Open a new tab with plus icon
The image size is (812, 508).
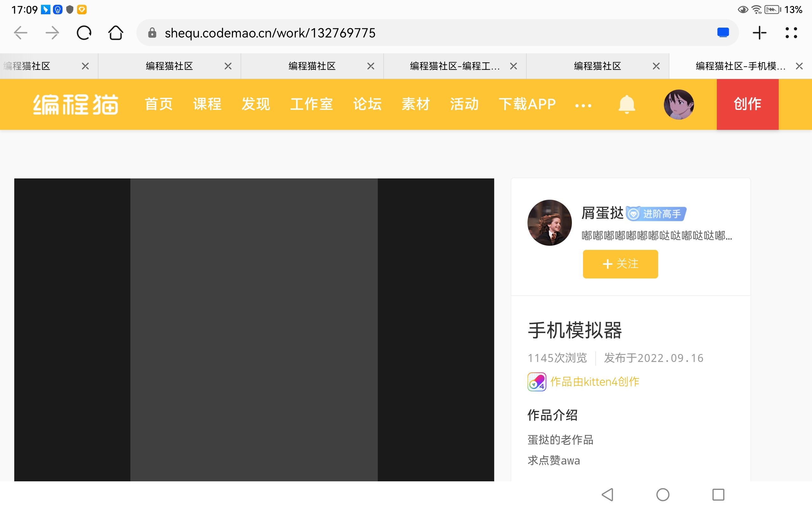pos(760,33)
